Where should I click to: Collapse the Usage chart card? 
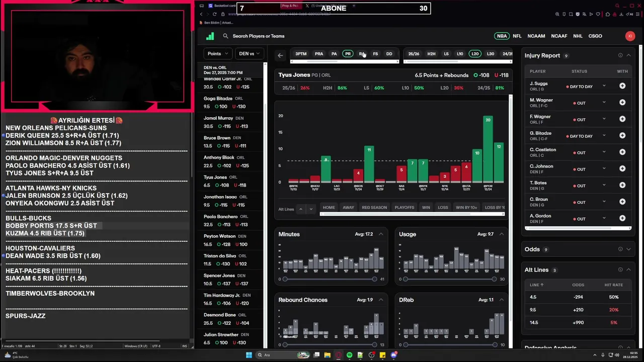pos(501,234)
